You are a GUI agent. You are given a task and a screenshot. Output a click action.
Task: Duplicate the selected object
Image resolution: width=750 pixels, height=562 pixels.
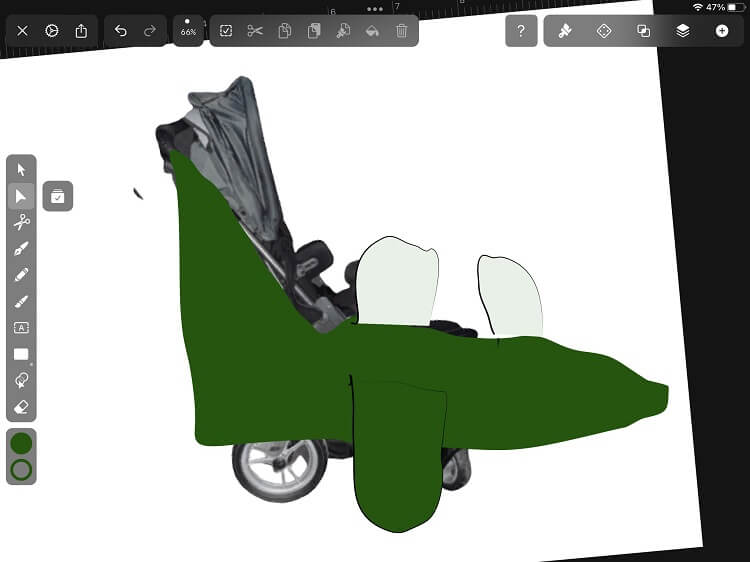[x=314, y=31]
